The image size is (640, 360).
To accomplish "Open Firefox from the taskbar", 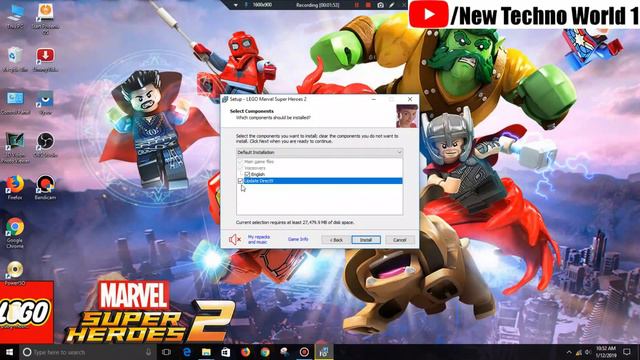I will click(245, 352).
